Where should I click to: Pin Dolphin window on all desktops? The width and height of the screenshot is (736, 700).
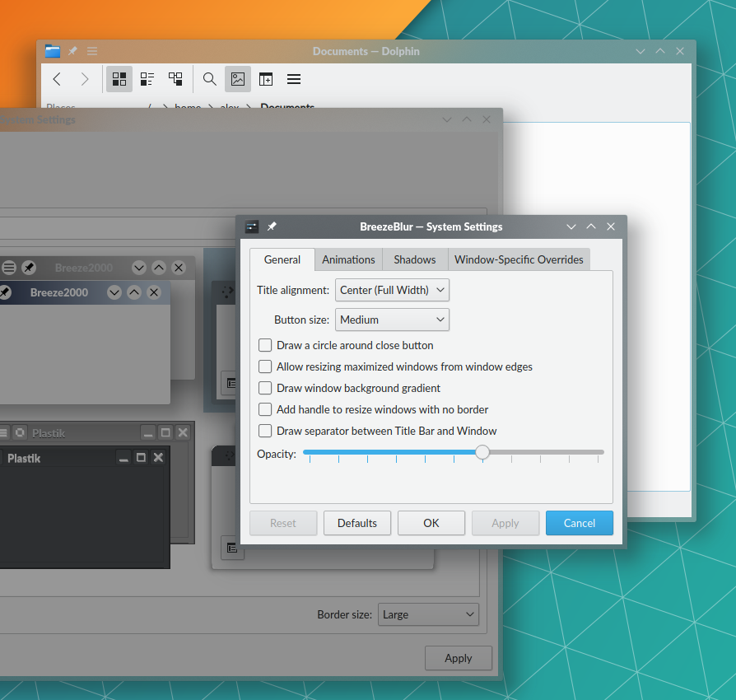coord(72,51)
